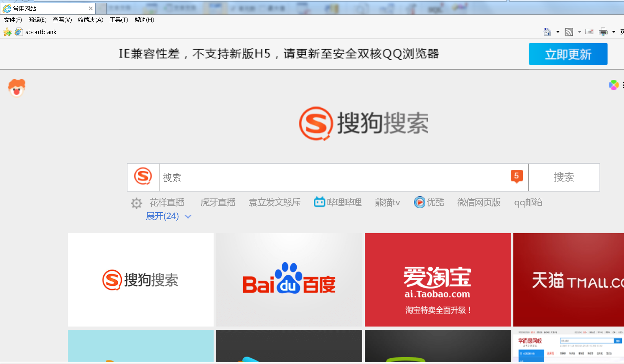Open the Home button dropdown arrow
The width and height of the screenshot is (624, 364).
(558, 32)
